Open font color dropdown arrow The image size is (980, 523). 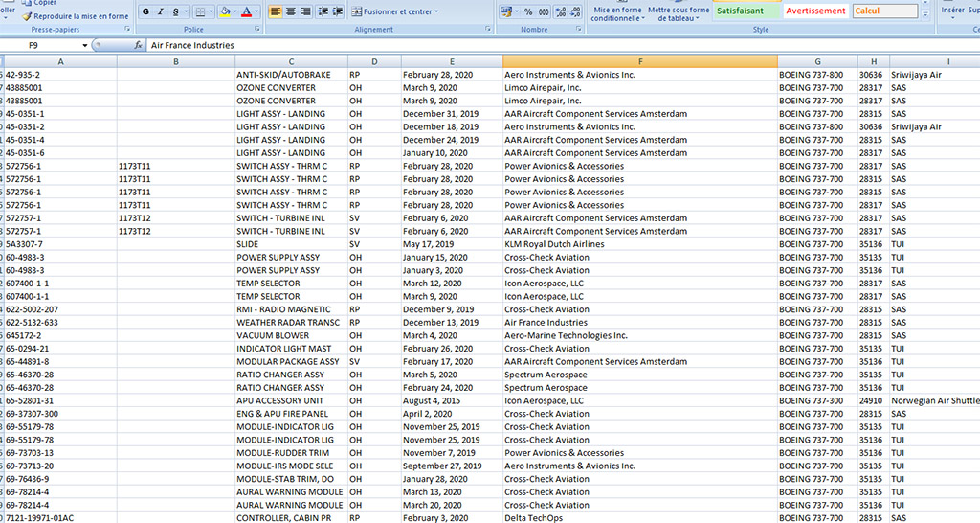pos(256,11)
